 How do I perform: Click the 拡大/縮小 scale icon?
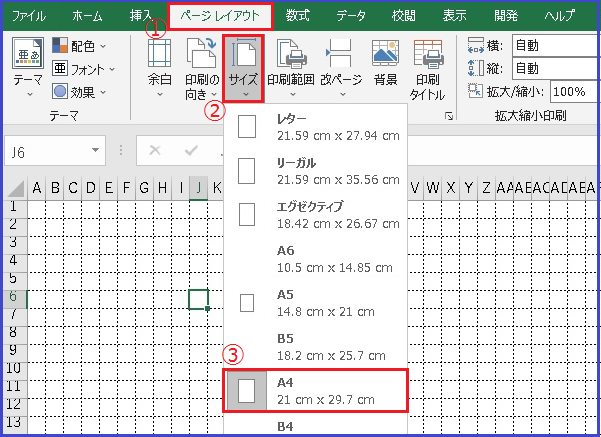476,91
